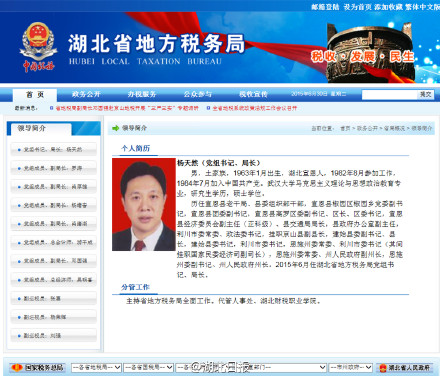Select the 领导简介 sidebar tab
Viewport: 440px width, 376px height.
click(41, 129)
